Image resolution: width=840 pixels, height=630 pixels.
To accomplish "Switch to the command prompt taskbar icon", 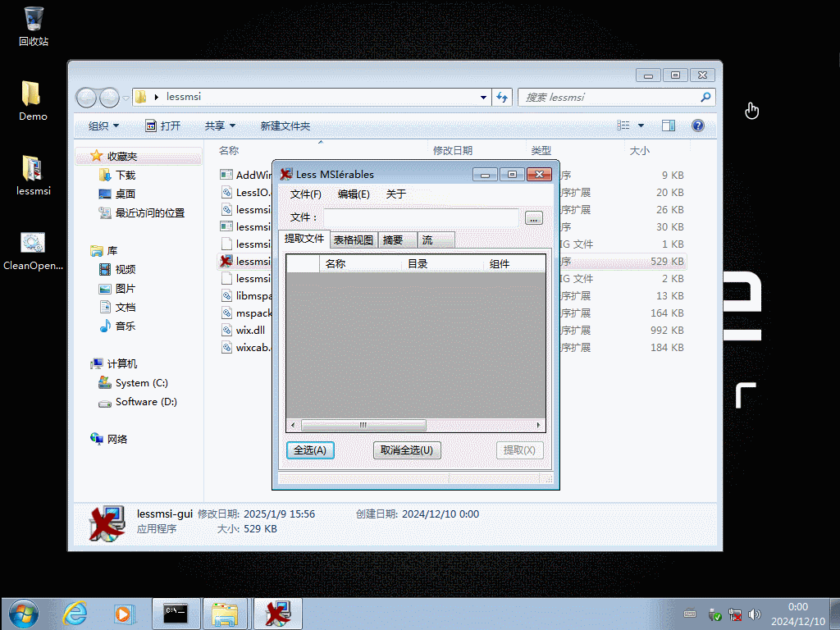I will click(x=176, y=613).
